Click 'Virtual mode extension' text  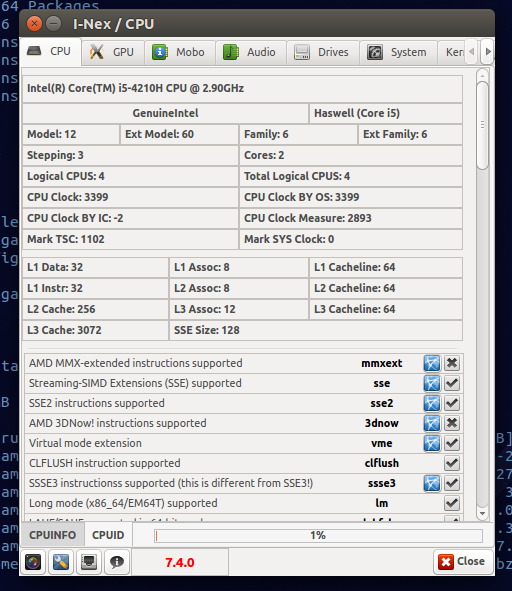coord(85,443)
